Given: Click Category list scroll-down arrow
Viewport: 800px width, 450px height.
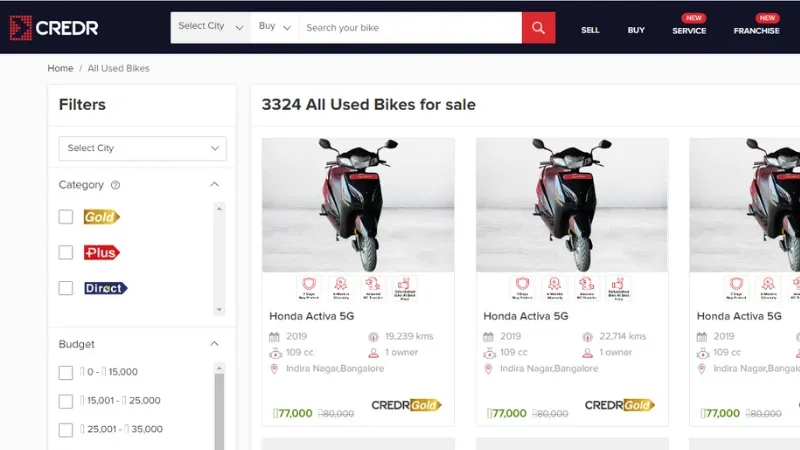Looking at the screenshot, I should [x=219, y=310].
